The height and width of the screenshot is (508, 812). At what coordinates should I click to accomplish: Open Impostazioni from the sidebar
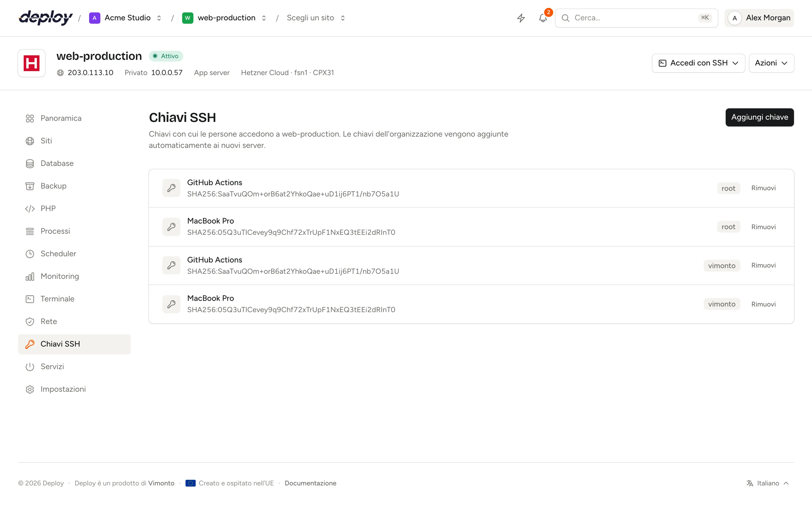click(74, 389)
